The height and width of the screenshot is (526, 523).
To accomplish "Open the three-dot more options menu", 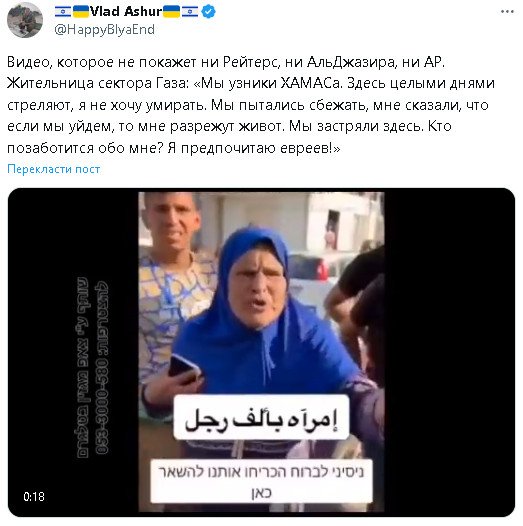I will (x=507, y=12).
